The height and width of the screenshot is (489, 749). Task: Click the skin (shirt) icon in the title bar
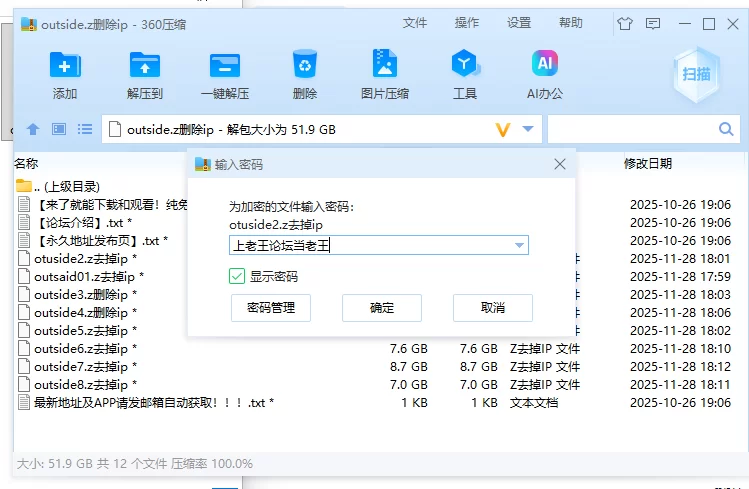625,24
